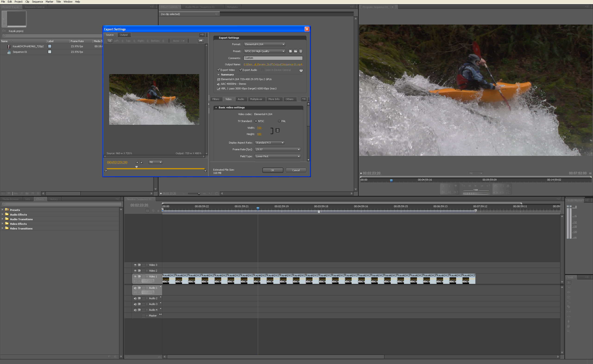This screenshot has height=364, width=593.
Task: Click the Output Name file link
Action: (273, 65)
